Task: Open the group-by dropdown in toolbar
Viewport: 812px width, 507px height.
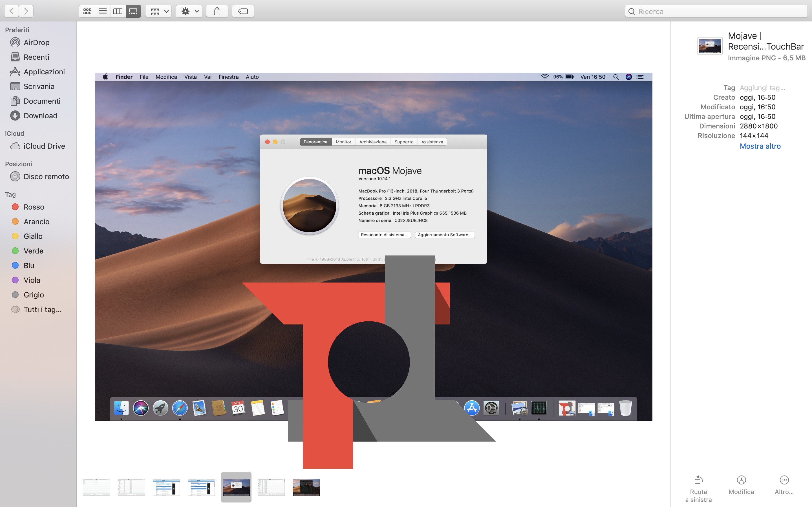Action: tap(159, 11)
